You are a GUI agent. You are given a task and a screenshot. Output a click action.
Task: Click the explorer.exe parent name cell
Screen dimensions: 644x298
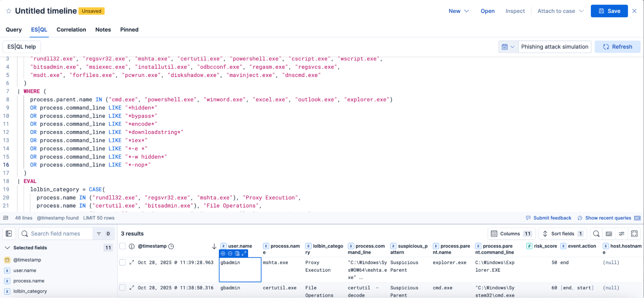[449, 263]
